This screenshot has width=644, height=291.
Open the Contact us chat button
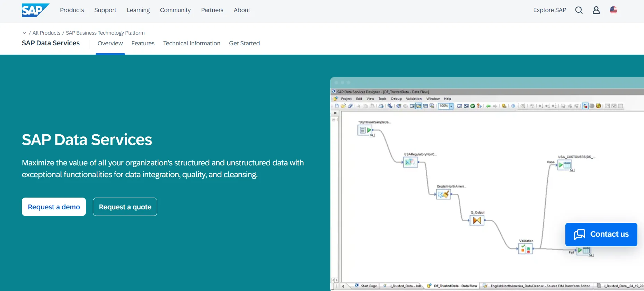click(x=601, y=235)
